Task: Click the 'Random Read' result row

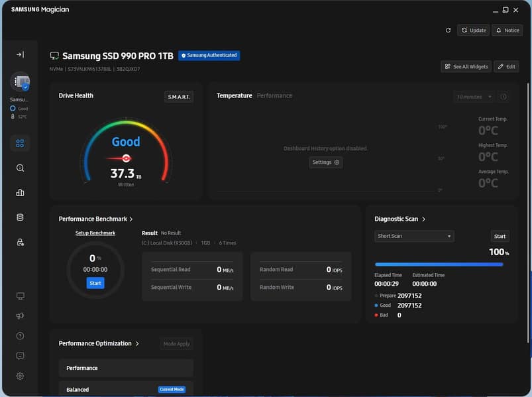Action: click(x=301, y=270)
